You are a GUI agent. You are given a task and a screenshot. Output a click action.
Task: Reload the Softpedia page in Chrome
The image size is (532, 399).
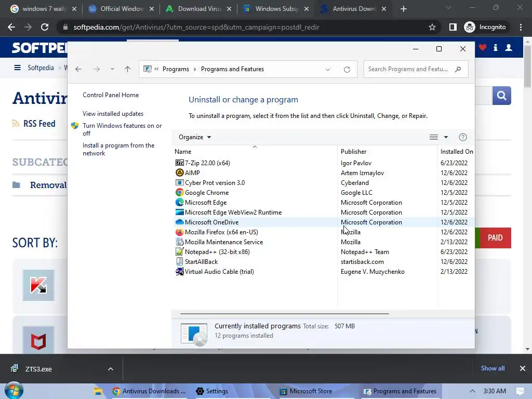(x=45, y=27)
